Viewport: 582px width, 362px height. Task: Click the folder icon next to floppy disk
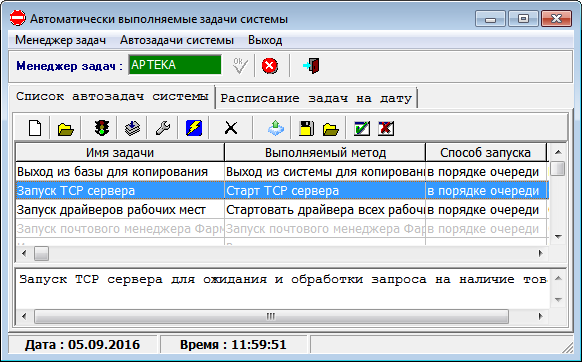(x=331, y=129)
